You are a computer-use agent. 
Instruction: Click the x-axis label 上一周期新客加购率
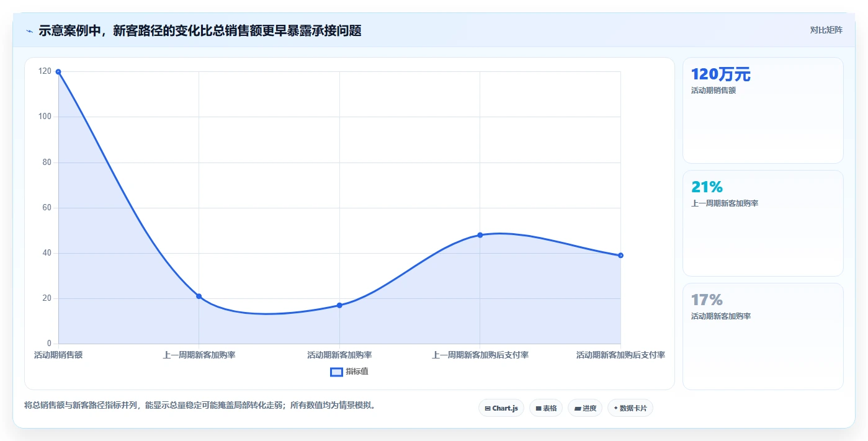click(x=199, y=355)
